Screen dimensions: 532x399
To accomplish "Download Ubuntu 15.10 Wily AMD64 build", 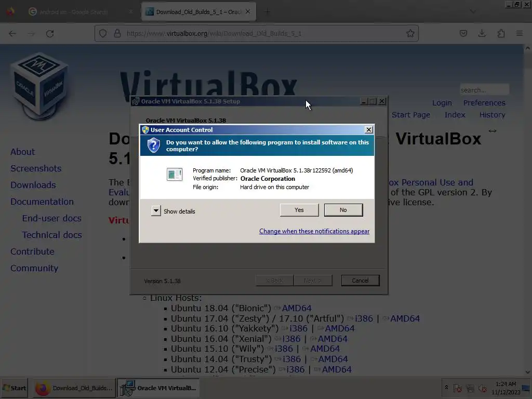I will (325, 349).
